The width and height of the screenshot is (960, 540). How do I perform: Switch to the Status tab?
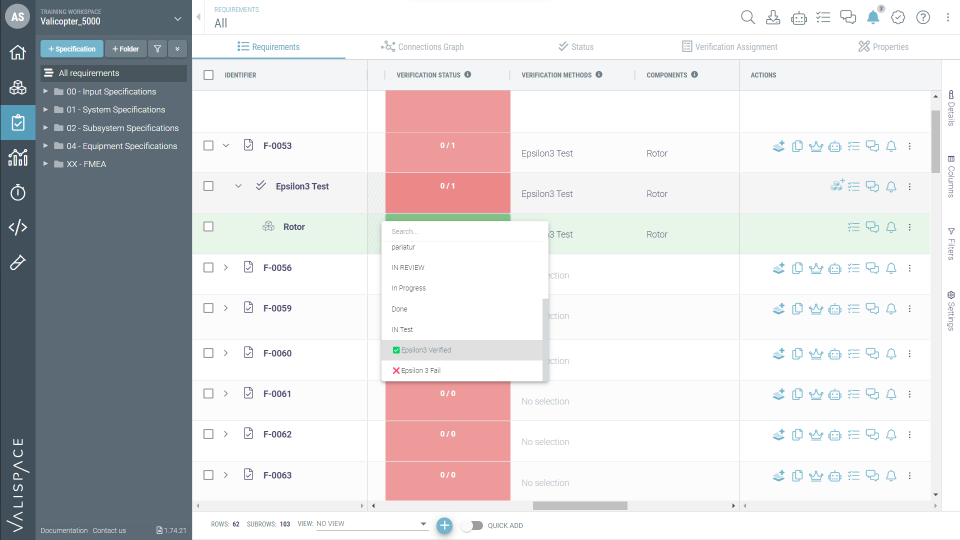[x=576, y=47]
